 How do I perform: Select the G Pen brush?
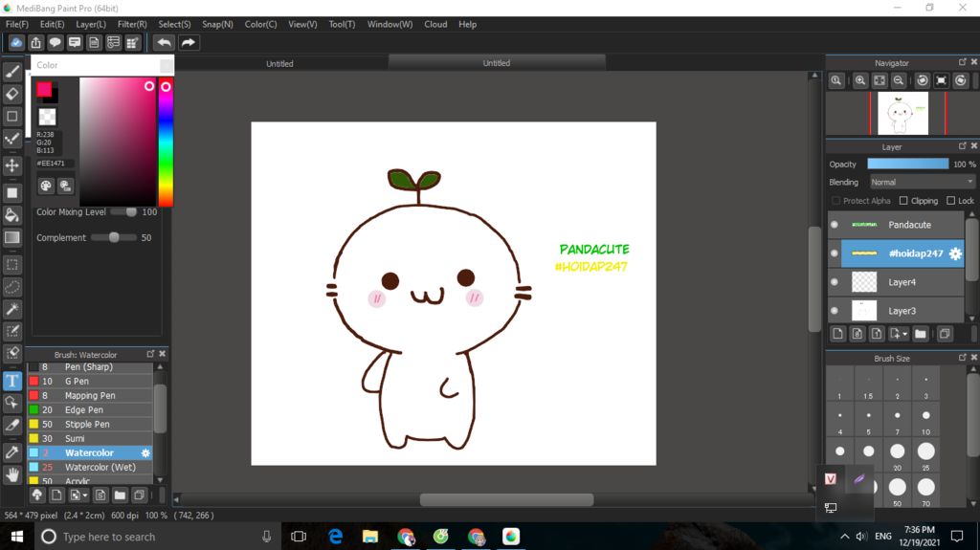90,382
